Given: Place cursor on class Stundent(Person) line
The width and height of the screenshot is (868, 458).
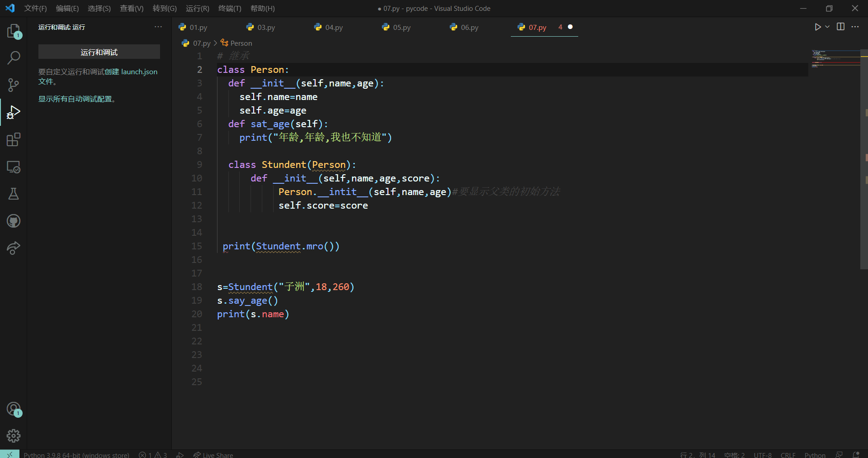Looking at the screenshot, I should (292, 165).
